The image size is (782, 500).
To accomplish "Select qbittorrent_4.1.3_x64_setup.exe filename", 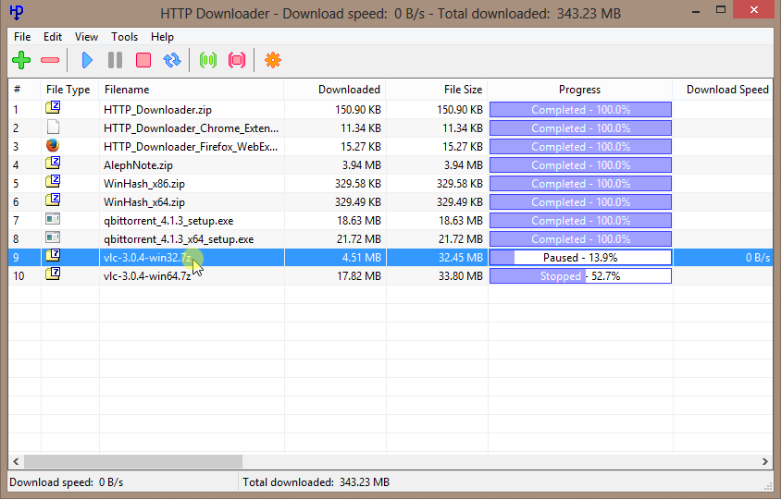I will (179, 239).
